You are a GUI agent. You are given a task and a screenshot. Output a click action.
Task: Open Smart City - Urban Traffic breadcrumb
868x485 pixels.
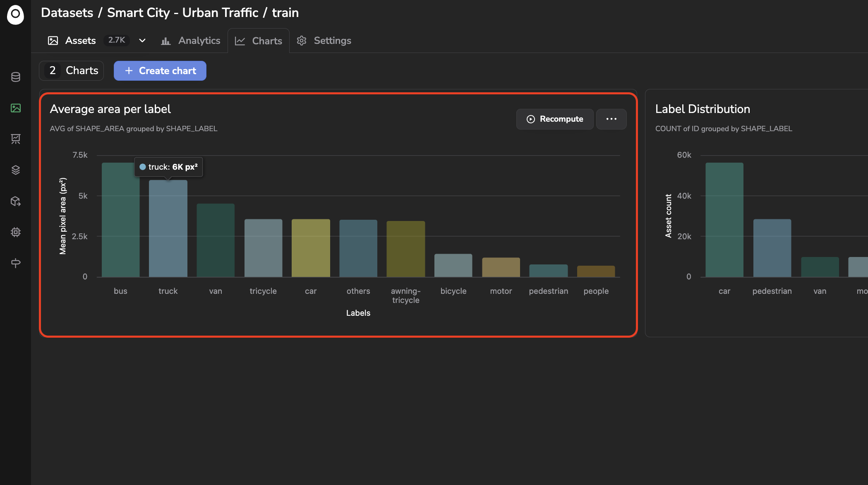pyautogui.click(x=183, y=13)
